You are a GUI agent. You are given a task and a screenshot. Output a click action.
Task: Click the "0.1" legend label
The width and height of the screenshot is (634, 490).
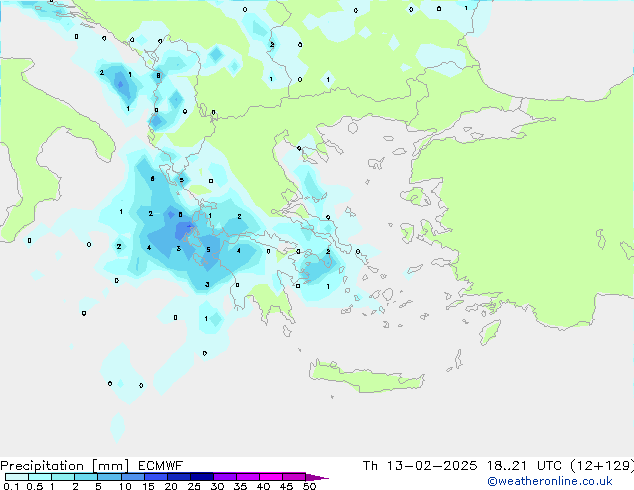[11, 486]
